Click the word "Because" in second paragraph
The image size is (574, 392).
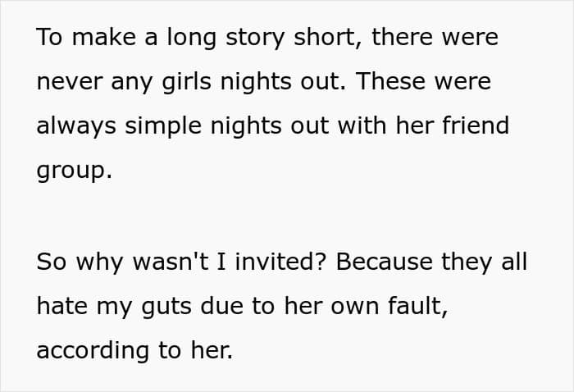tap(385, 262)
